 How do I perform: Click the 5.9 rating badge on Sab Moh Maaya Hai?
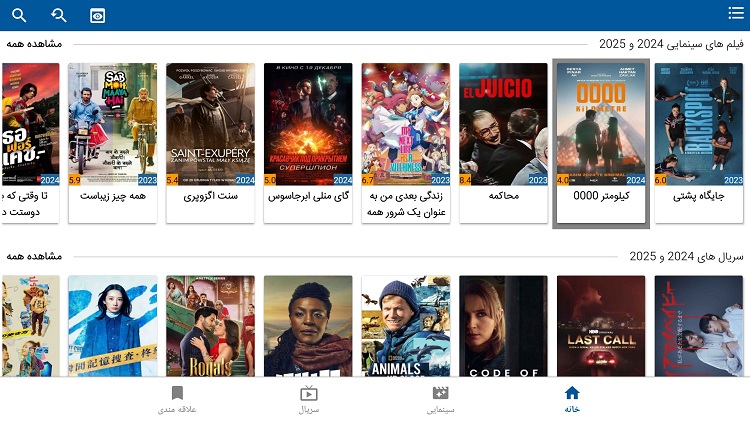pos(75,180)
